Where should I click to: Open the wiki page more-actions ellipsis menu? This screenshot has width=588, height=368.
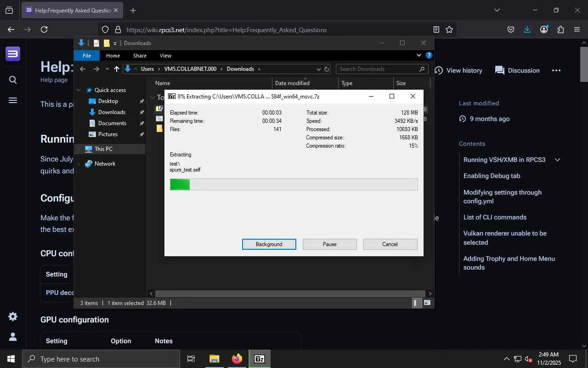point(556,70)
